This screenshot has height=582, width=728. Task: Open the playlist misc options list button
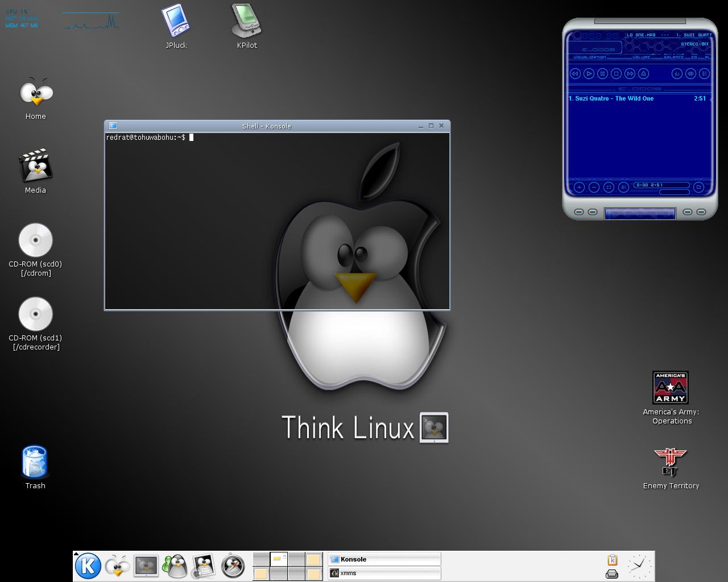coord(623,187)
